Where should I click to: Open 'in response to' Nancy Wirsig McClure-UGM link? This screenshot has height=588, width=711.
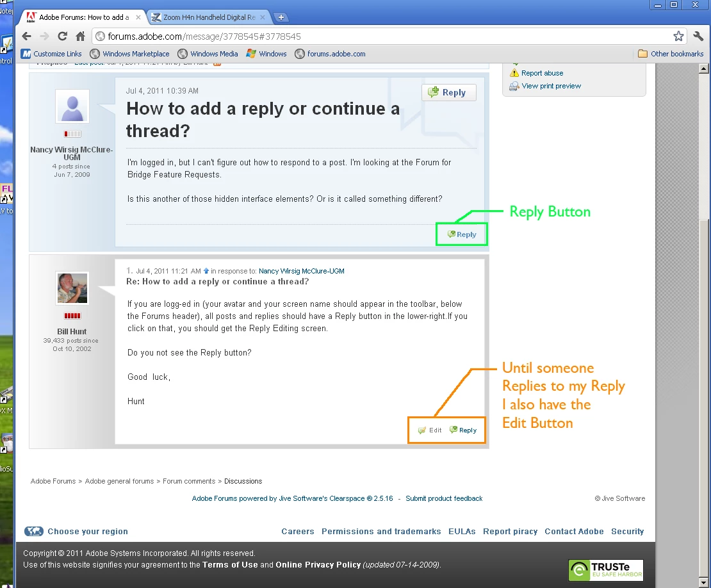pyautogui.click(x=302, y=271)
